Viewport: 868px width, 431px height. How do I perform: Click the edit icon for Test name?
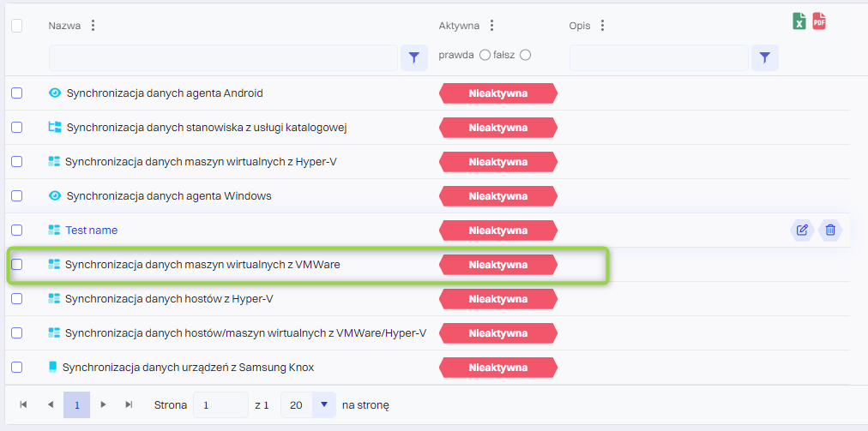pyautogui.click(x=802, y=230)
